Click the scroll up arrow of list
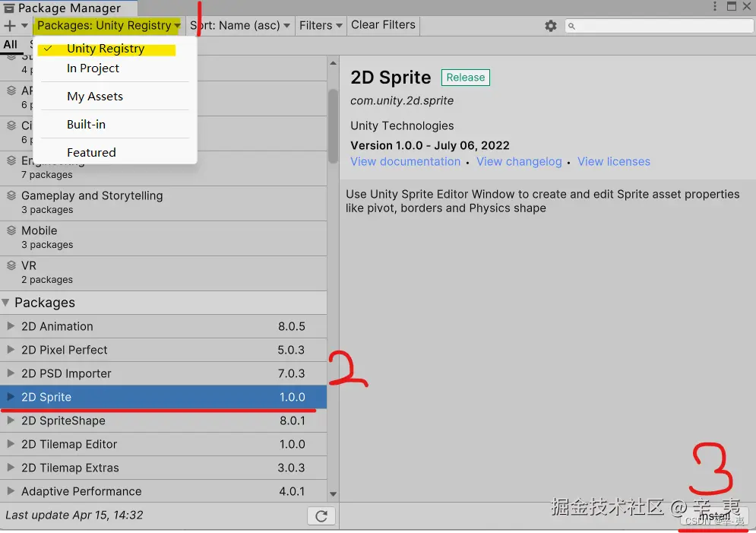 pos(333,63)
